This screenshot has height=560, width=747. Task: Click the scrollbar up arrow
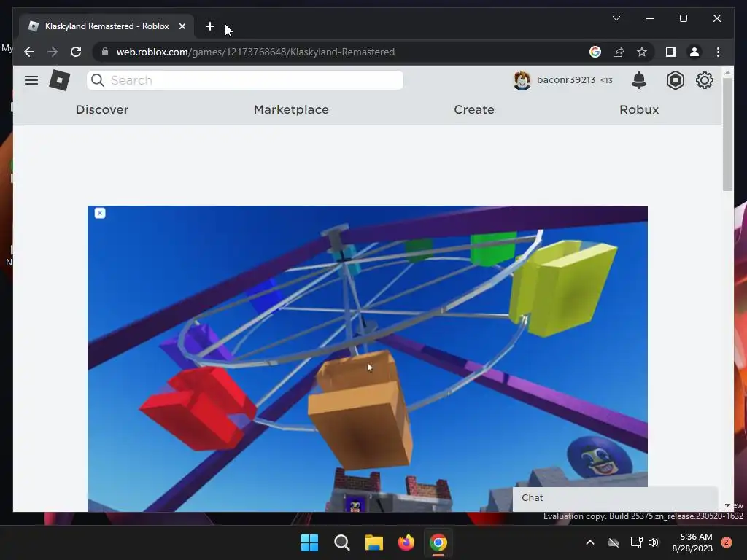tap(727, 73)
